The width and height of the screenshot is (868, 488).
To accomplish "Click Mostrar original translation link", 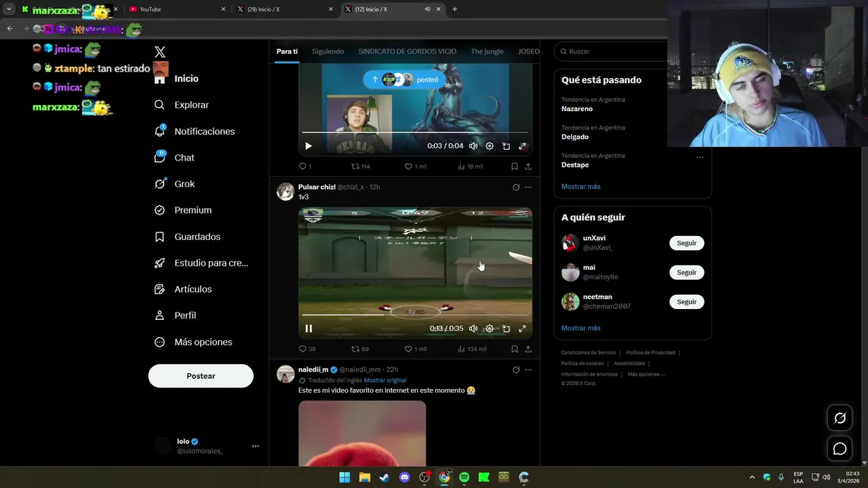I will pos(385,380).
